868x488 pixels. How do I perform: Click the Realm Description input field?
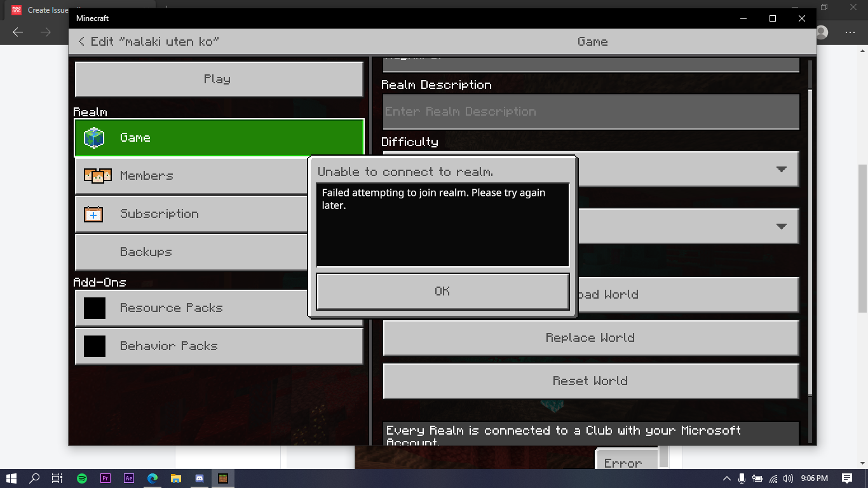[591, 112]
